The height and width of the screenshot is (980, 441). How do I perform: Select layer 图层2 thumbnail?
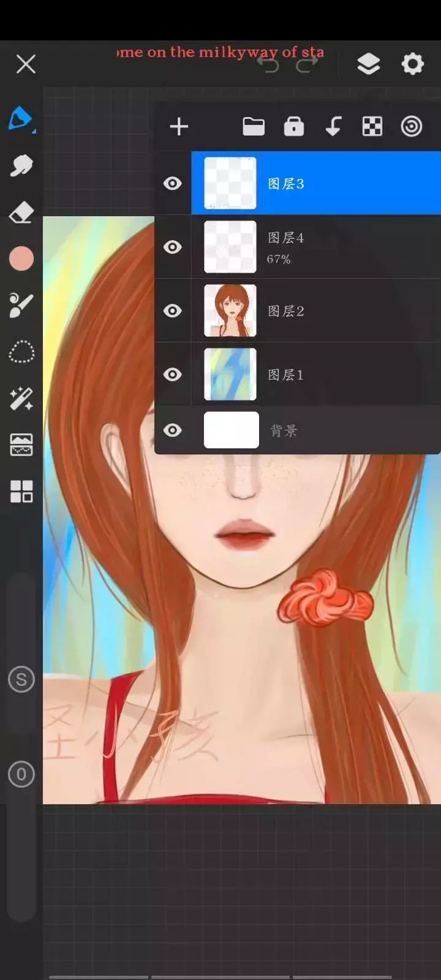[230, 311]
